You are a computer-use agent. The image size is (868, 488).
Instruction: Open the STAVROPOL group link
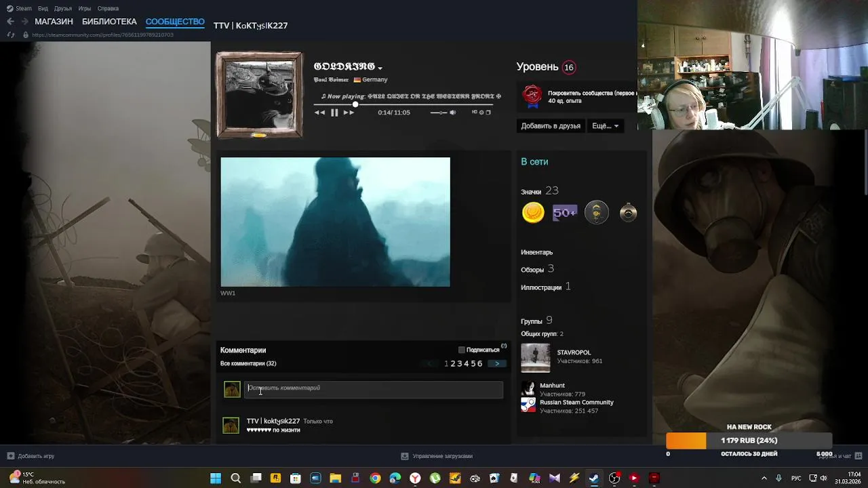point(574,352)
